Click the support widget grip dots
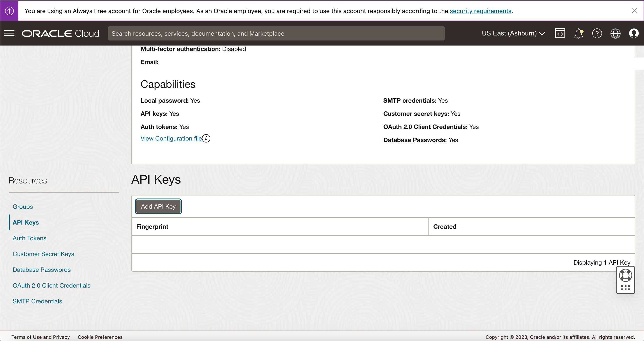644x341 pixels. [x=626, y=288]
